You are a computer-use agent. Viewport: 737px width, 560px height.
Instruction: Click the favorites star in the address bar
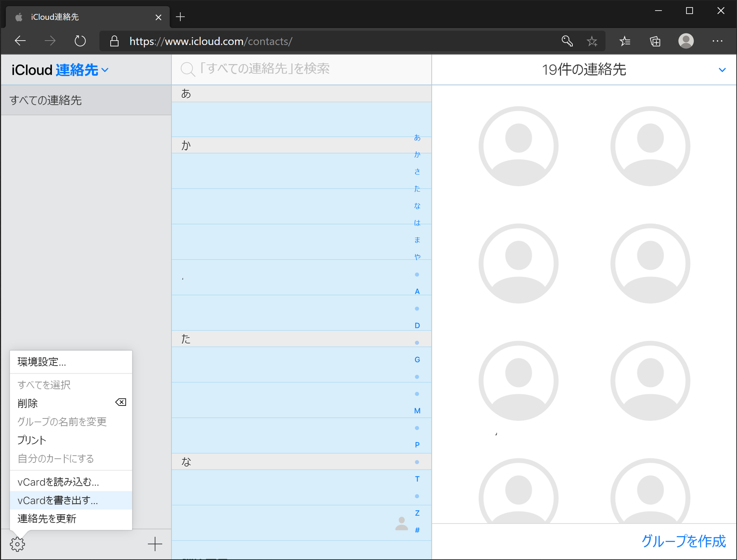[x=592, y=41]
